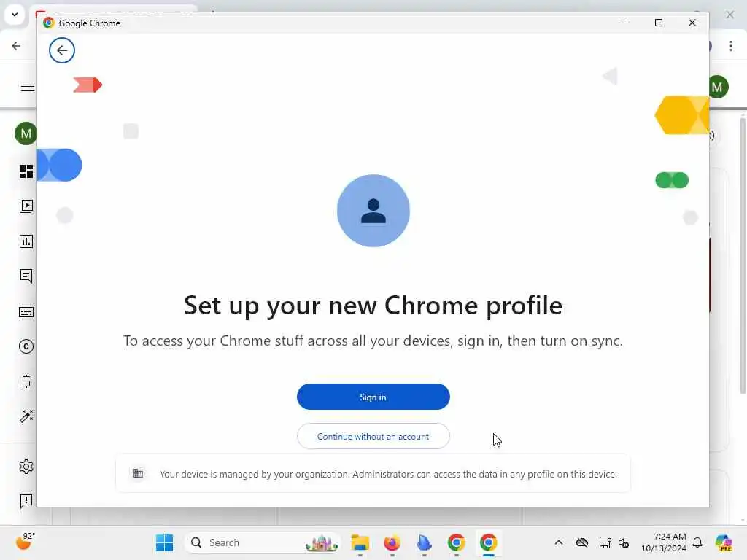Open Earn dollar icon in the background sidebar
Screen dimensions: 747x560
point(26,381)
